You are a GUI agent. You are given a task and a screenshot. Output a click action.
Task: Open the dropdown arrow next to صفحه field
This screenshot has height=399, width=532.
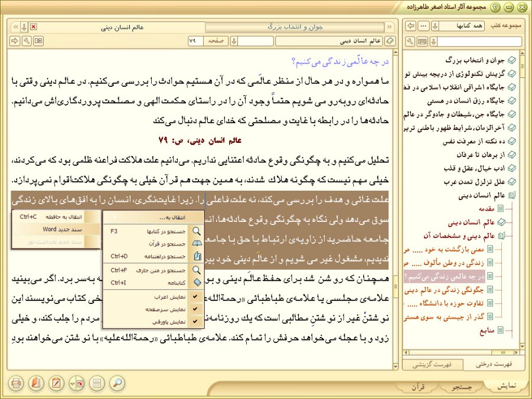tap(234, 41)
